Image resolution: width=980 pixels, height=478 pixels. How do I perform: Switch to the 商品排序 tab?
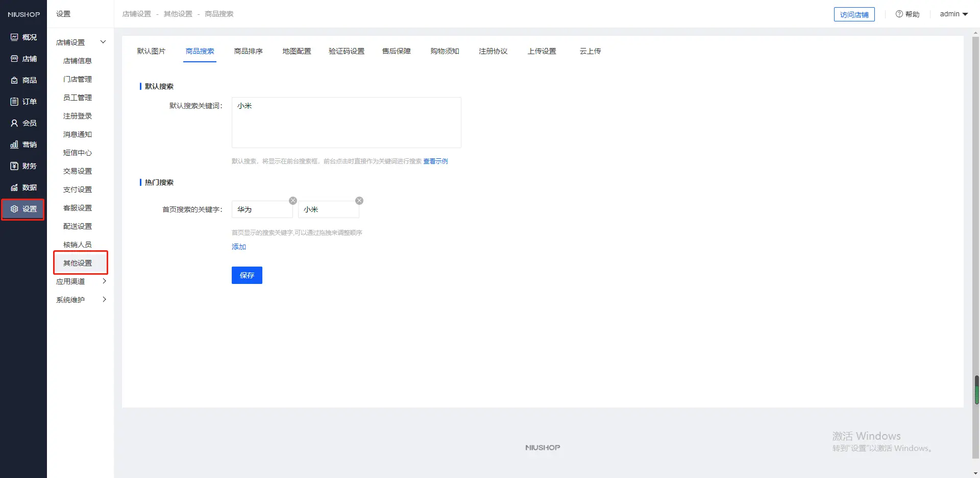coord(248,51)
